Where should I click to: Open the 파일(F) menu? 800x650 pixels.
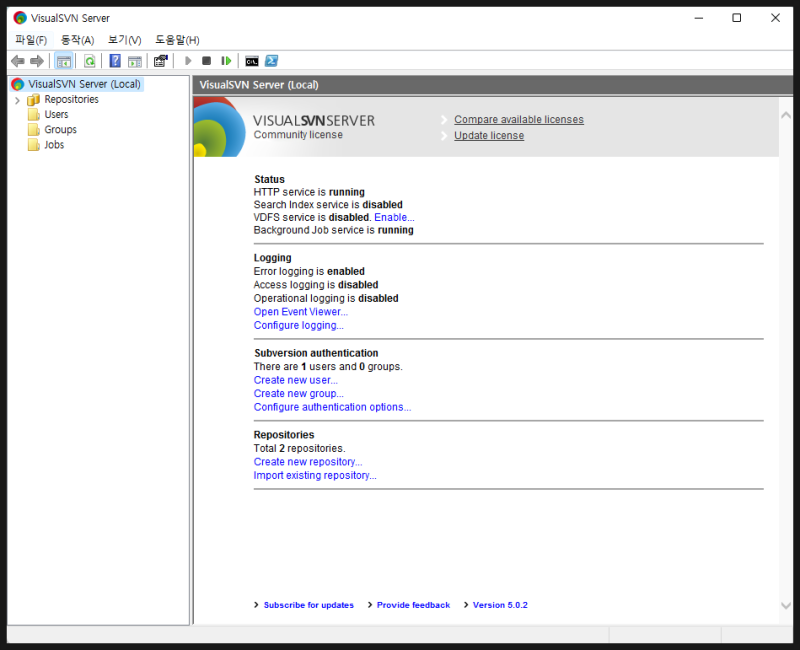coord(31,40)
